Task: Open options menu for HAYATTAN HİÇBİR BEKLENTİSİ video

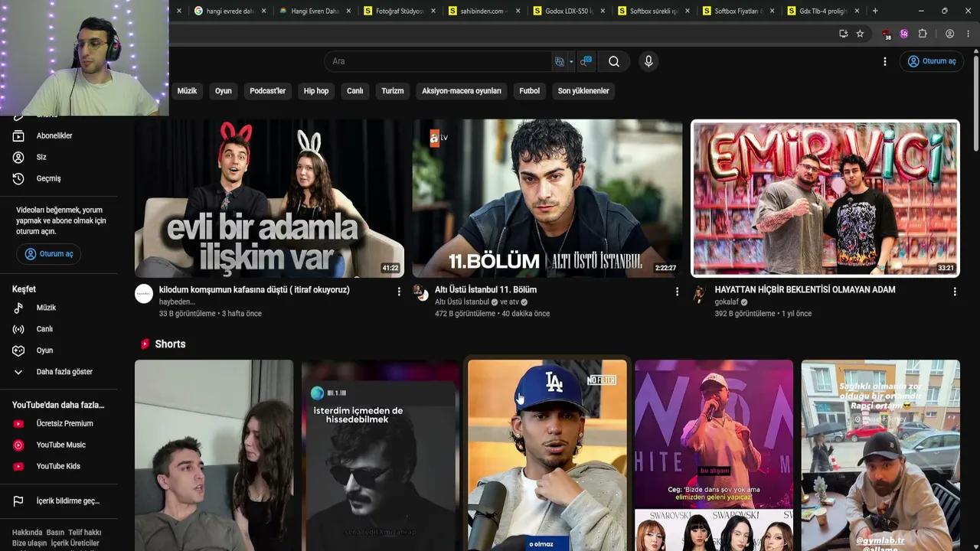Action: [955, 292]
